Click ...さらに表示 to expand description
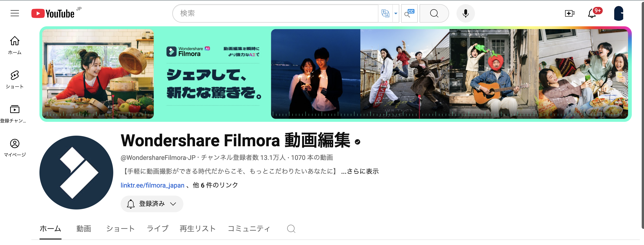644x245 pixels. coord(360,171)
